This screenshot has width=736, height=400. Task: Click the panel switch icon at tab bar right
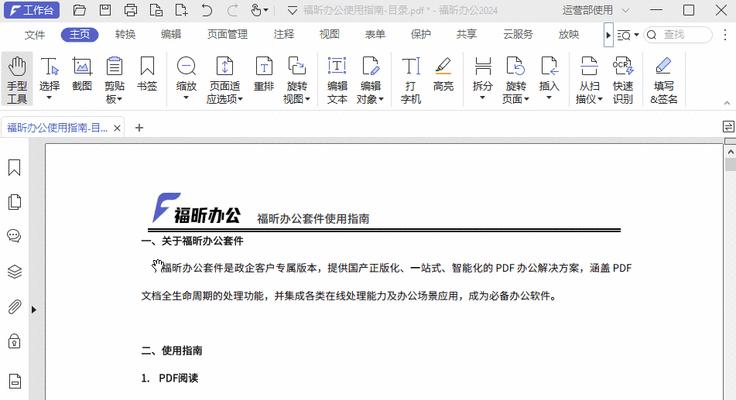pyautogui.click(x=728, y=126)
